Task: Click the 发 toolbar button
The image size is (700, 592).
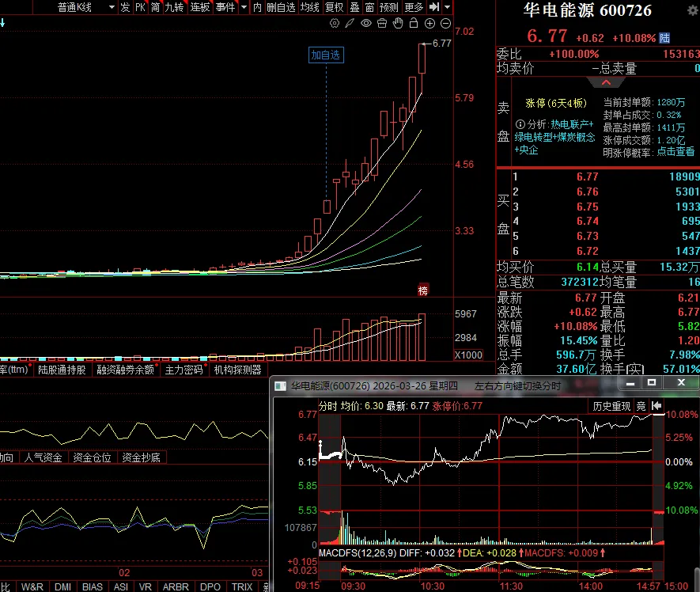Action: click(x=125, y=7)
